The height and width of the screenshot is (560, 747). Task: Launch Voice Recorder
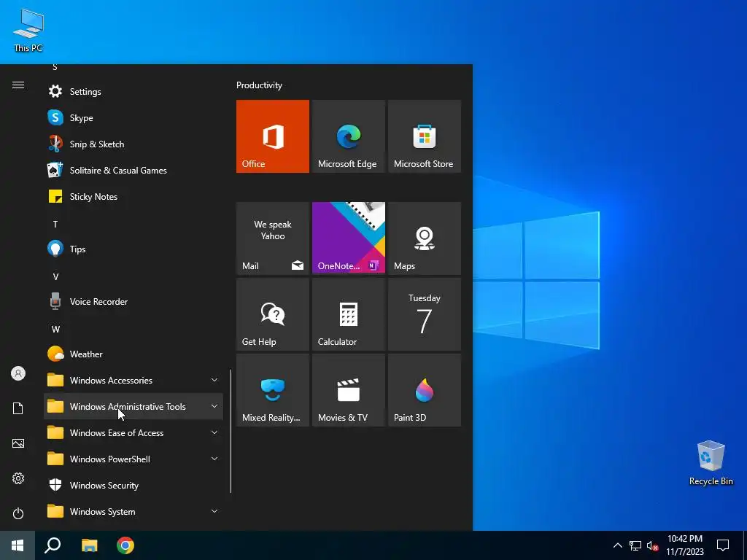pyautogui.click(x=133, y=301)
